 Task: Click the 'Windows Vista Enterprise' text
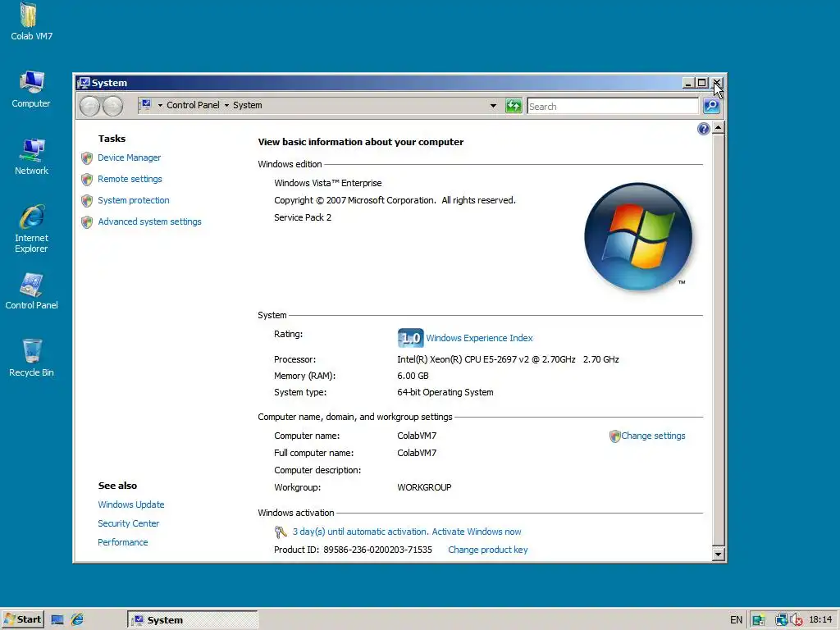[328, 183]
